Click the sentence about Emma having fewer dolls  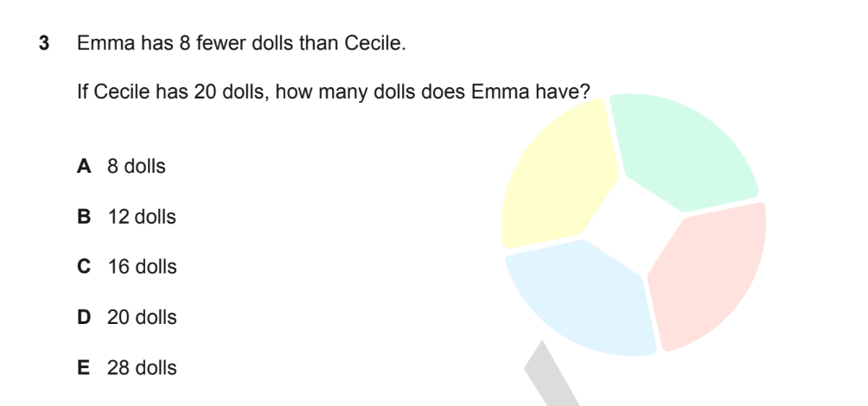(241, 43)
